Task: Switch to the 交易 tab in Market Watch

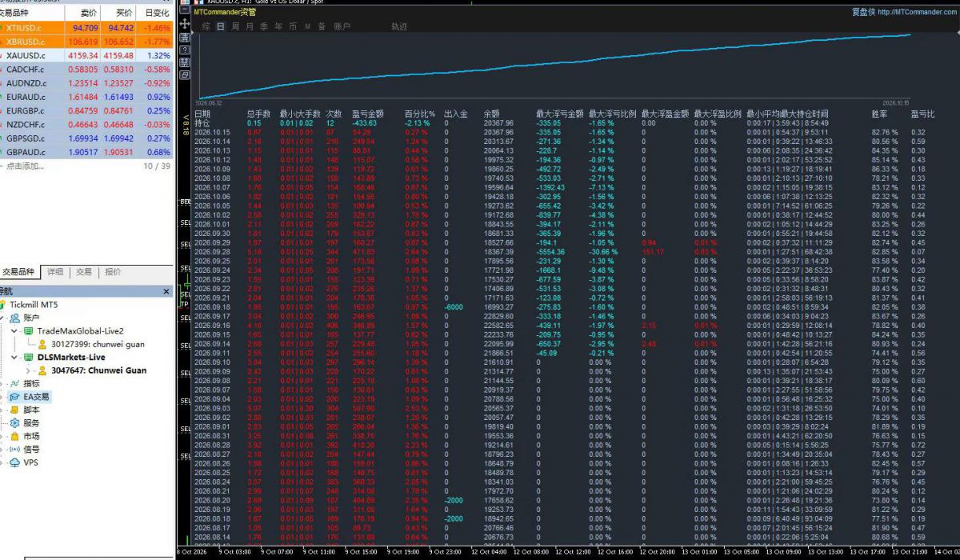Action: [83, 272]
